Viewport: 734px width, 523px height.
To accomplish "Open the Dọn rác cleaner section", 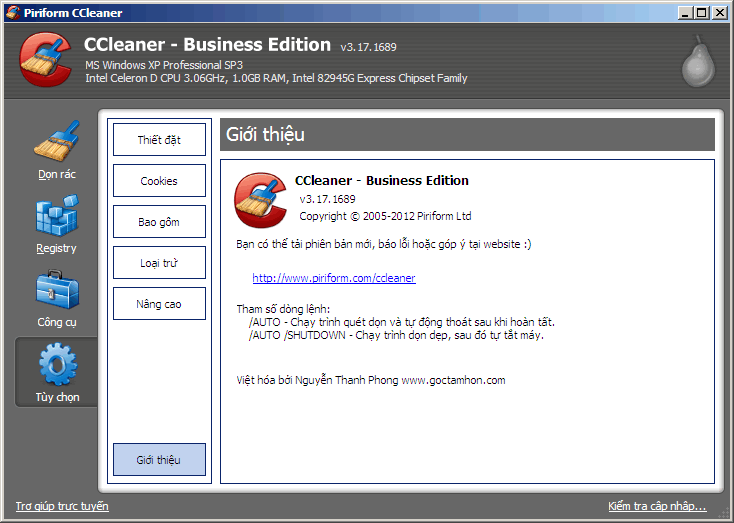I will [57, 150].
